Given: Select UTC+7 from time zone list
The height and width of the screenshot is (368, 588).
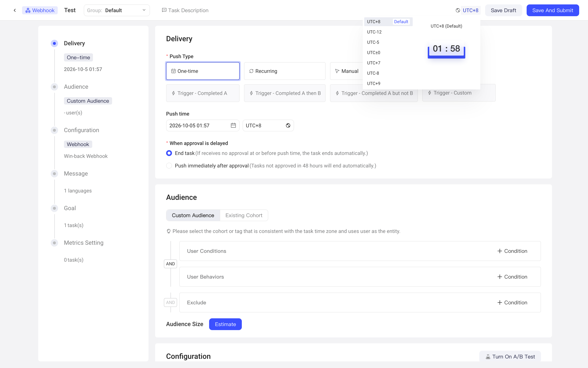Looking at the screenshot, I should coord(388,63).
